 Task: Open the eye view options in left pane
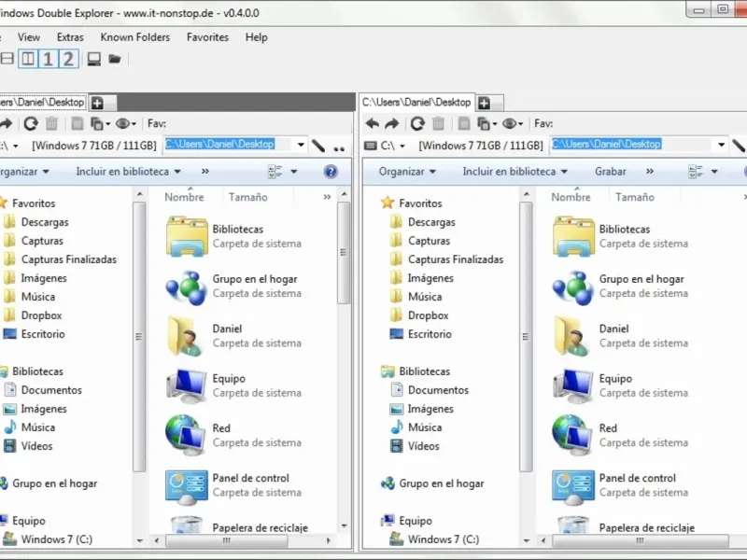point(126,124)
